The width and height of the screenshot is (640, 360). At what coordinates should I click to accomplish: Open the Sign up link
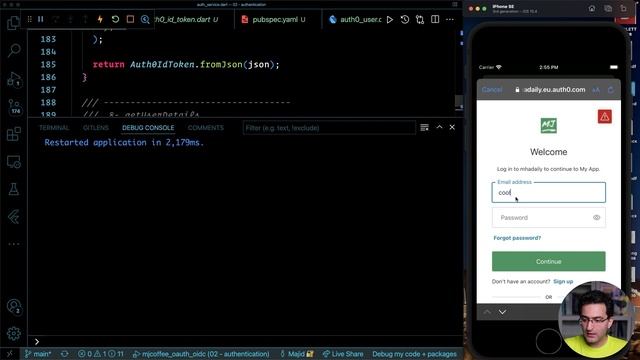pyautogui.click(x=563, y=282)
